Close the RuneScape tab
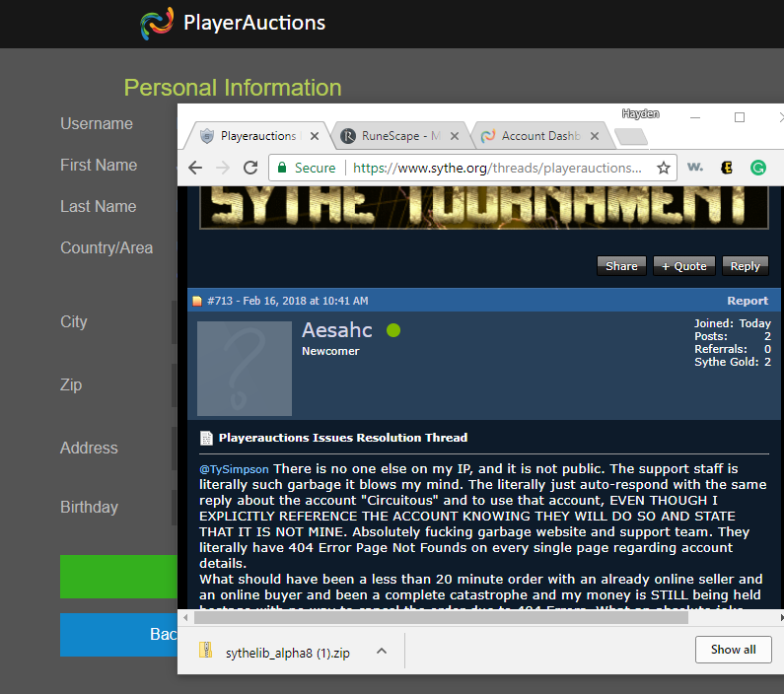Screen dimensions: 784x694 (x=454, y=136)
